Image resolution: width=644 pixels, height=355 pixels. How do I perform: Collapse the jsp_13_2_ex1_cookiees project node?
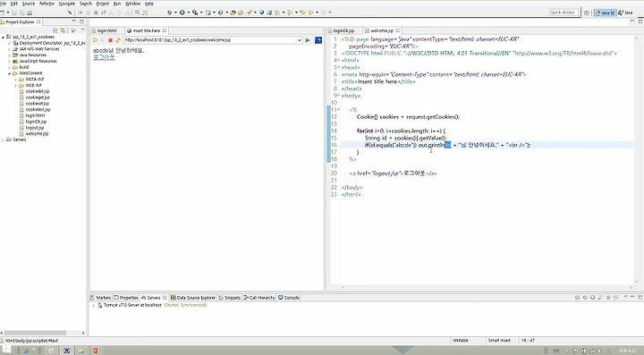(4, 37)
